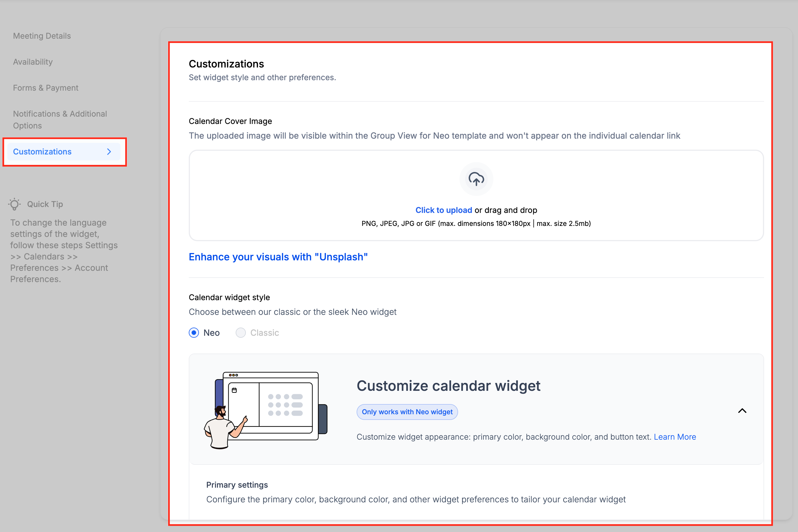Click the cloud upload icon
The width and height of the screenshot is (798, 532).
coord(476,179)
